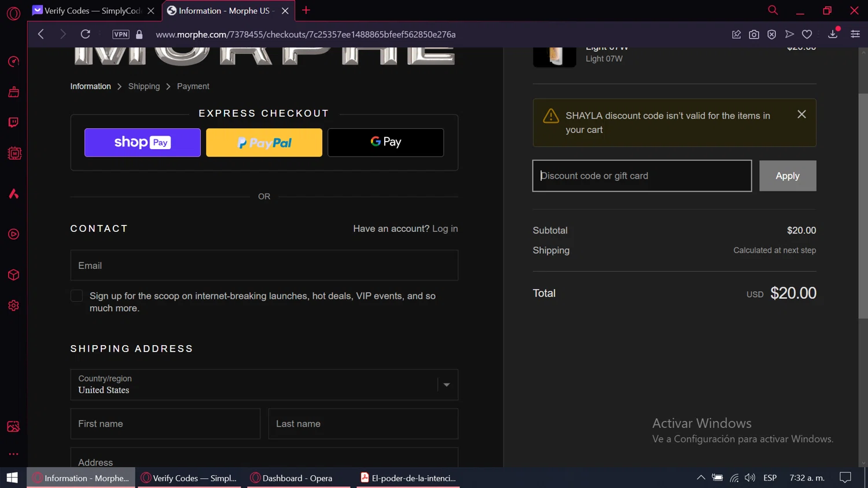This screenshot has height=488, width=868.
Task: Switch to Verify Codes taskbar window
Action: 189,478
